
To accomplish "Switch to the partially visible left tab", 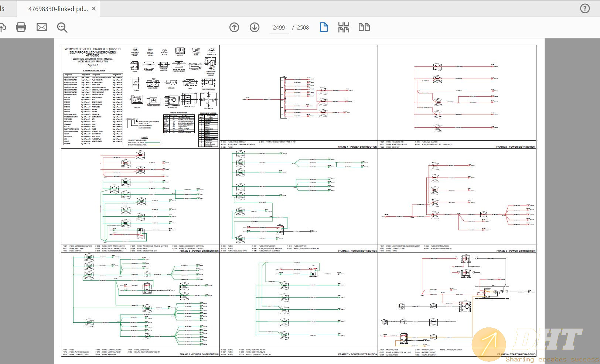I will click(7, 8).
